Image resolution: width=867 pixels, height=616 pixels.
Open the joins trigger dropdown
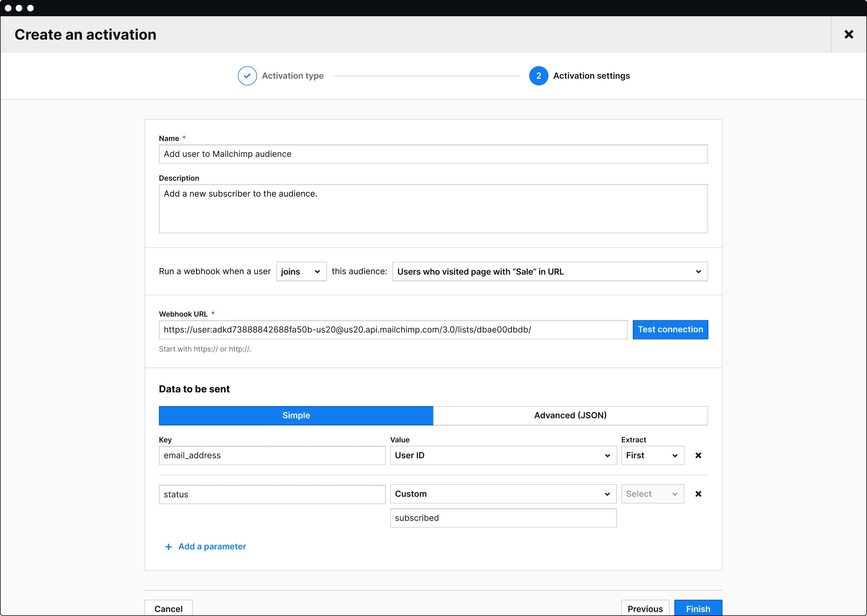coord(301,272)
